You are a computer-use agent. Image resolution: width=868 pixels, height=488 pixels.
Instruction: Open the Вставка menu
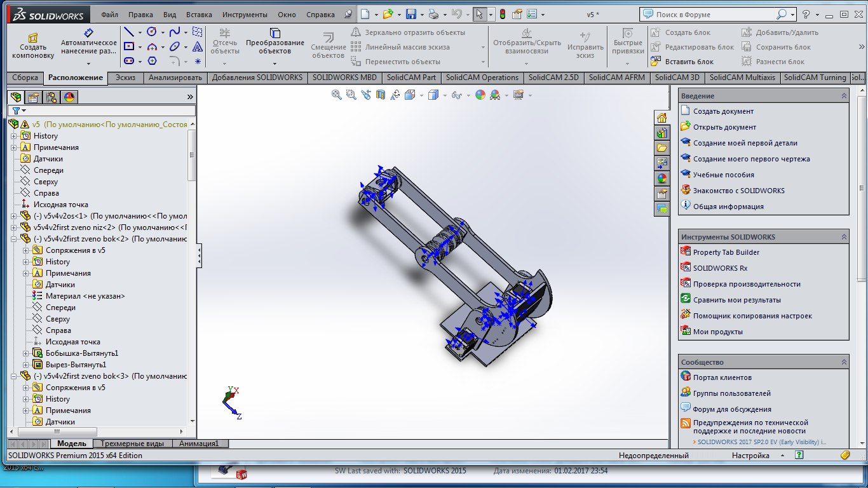(x=200, y=15)
